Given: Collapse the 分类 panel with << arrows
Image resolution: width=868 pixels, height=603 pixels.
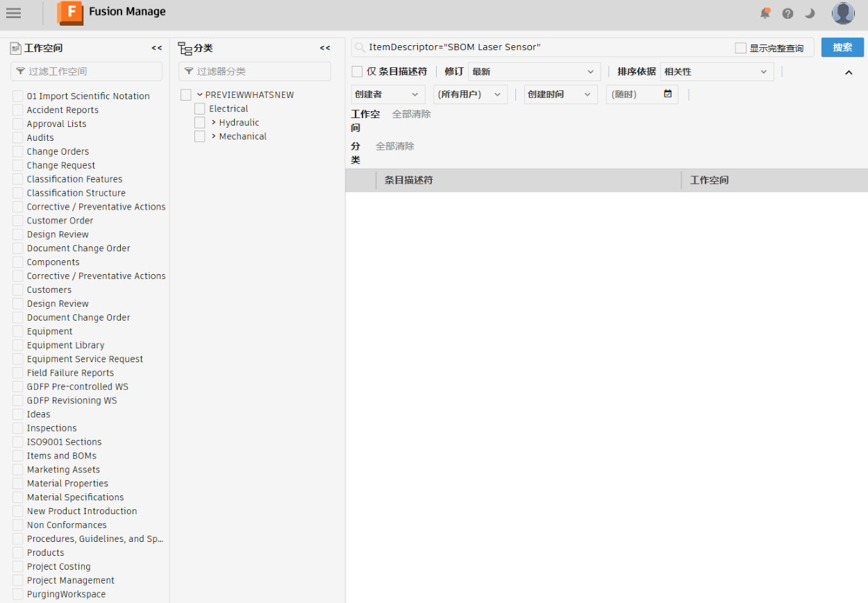Looking at the screenshot, I should [x=325, y=48].
